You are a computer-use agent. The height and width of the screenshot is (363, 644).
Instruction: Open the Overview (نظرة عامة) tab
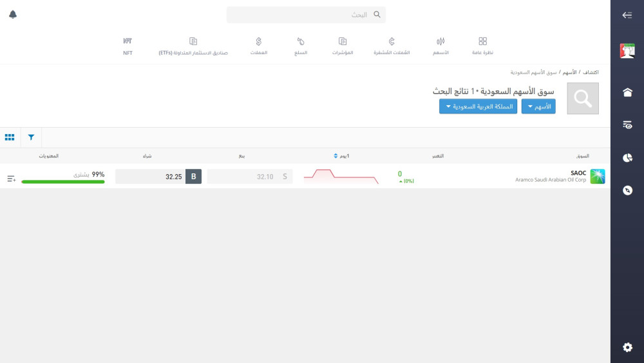point(482,46)
